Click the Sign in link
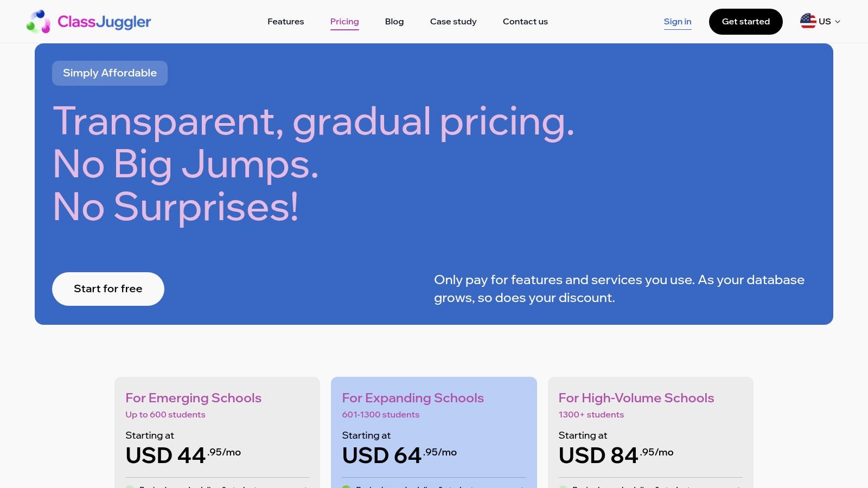 [678, 22]
